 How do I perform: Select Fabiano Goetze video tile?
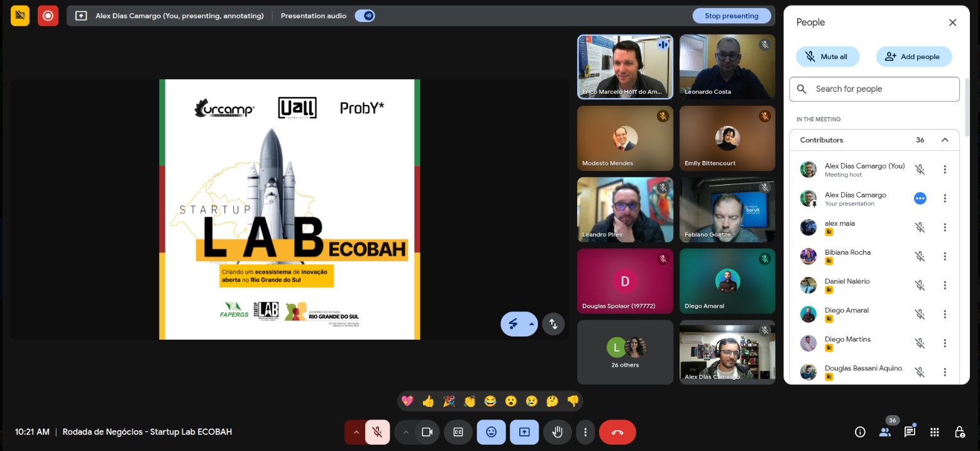[727, 209]
